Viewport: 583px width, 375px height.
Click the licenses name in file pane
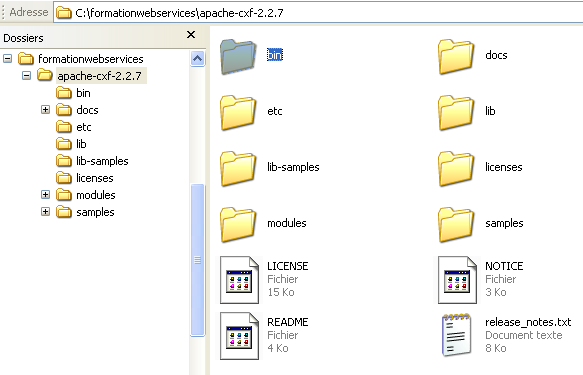point(504,167)
